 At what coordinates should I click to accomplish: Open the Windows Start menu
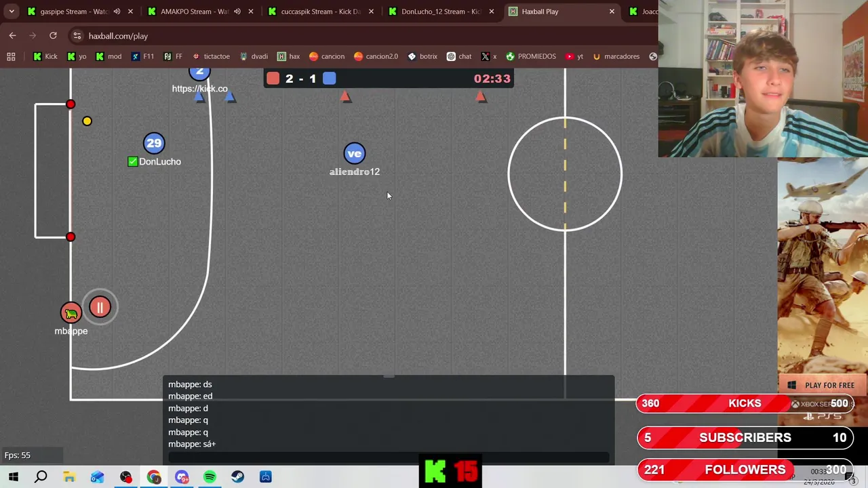(13, 476)
